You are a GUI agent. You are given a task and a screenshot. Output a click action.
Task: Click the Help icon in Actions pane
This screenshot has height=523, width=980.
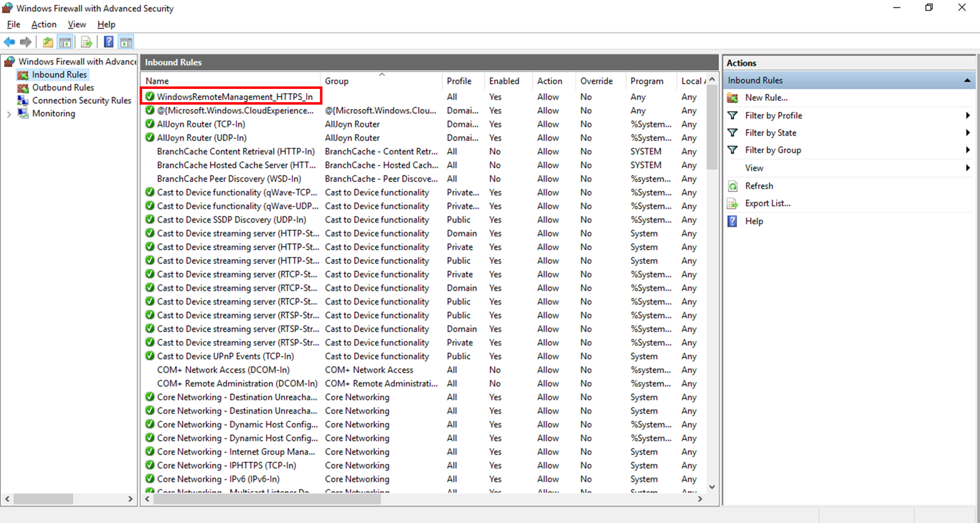(x=733, y=221)
